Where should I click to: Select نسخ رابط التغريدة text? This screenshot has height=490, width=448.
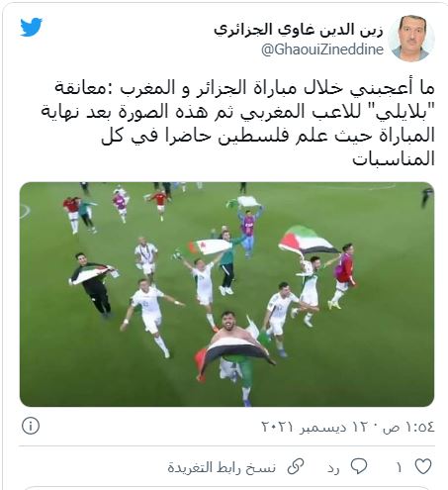tap(222, 467)
